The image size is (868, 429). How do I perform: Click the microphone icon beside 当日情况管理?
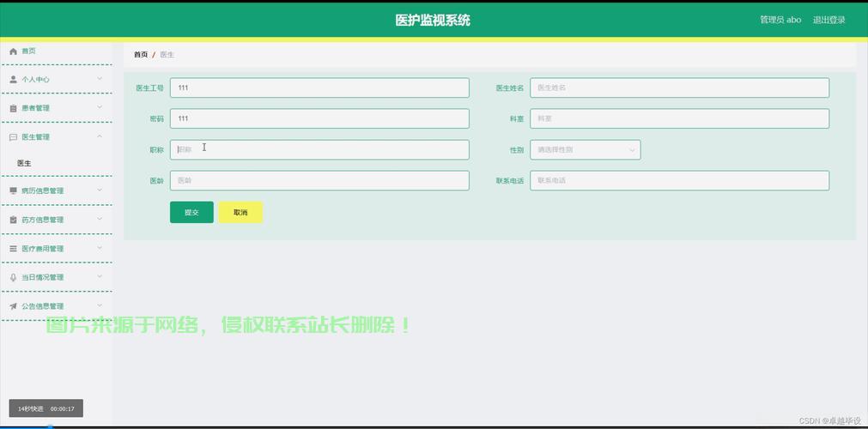pyautogui.click(x=13, y=277)
